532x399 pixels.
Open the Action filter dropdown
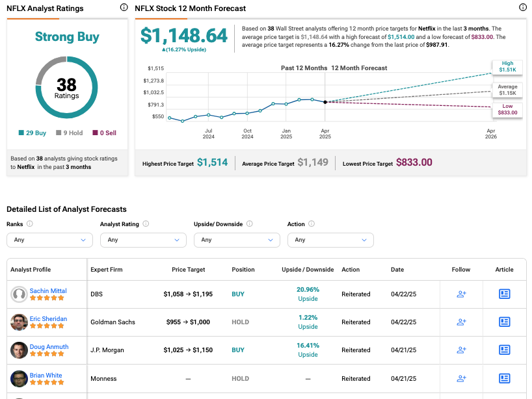point(330,240)
